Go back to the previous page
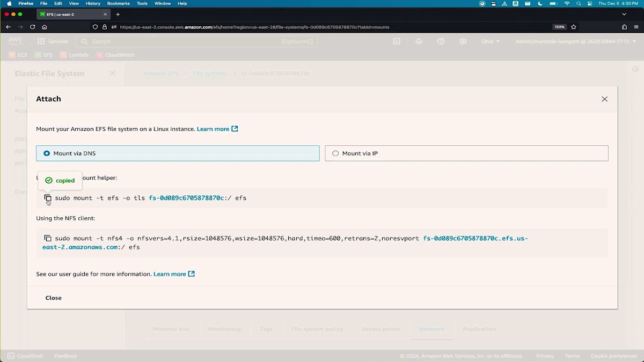The width and height of the screenshot is (644, 362). (x=8, y=27)
